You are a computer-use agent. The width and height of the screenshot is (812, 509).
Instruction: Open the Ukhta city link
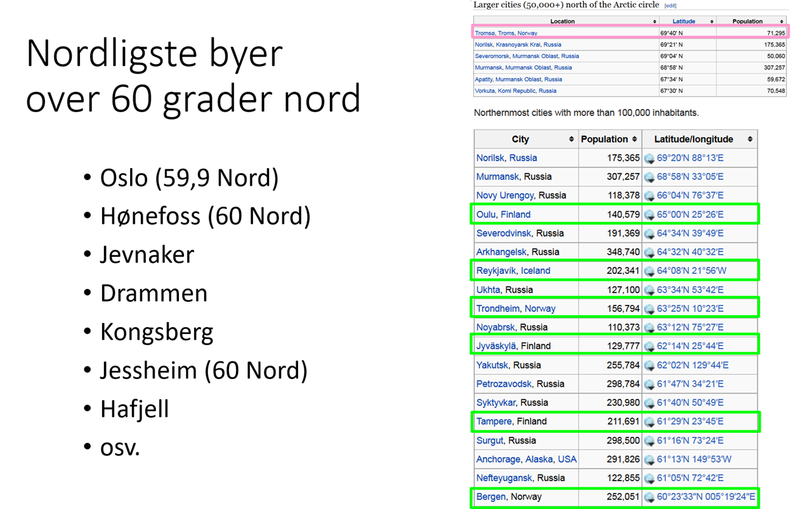click(488, 290)
